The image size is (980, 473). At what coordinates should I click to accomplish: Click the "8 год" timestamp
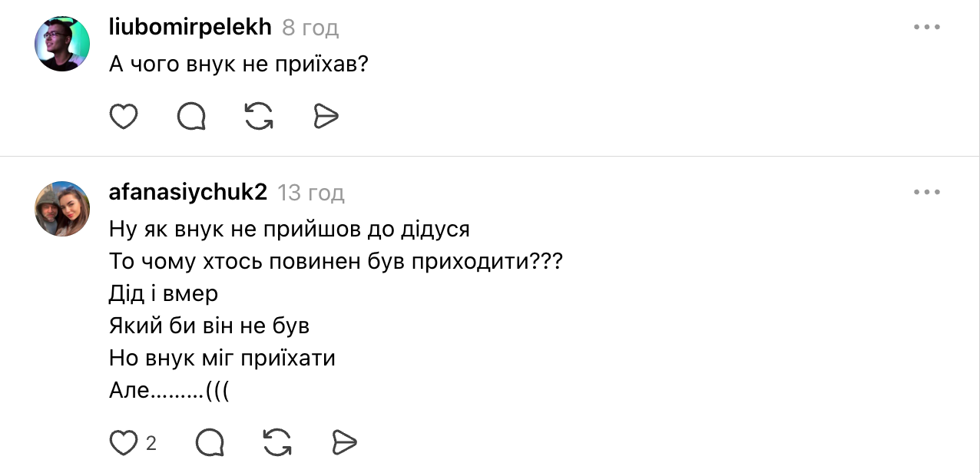tap(310, 28)
